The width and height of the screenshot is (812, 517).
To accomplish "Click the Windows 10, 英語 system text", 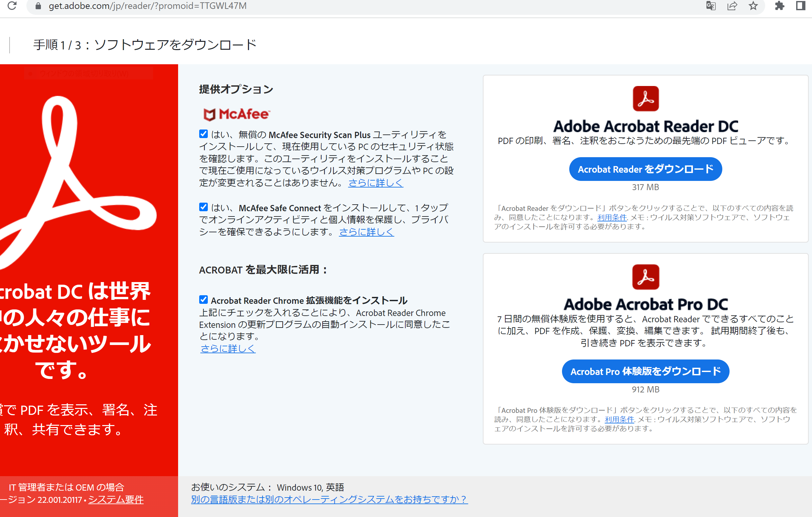I will click(x=311, y=487).
